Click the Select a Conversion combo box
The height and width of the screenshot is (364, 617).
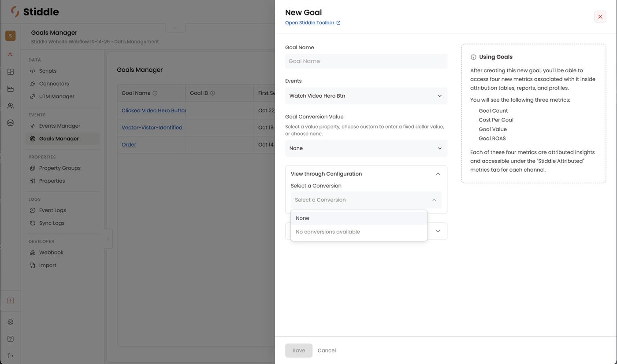(x=366, y=200)
